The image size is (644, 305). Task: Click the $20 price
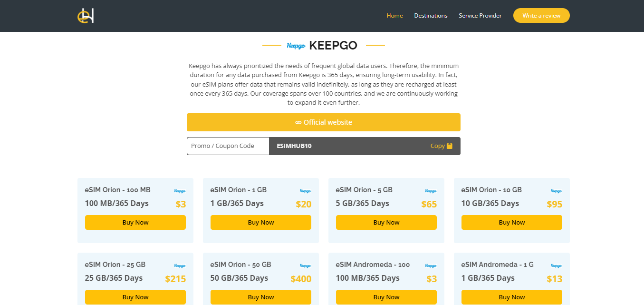[x=303, y=205]
